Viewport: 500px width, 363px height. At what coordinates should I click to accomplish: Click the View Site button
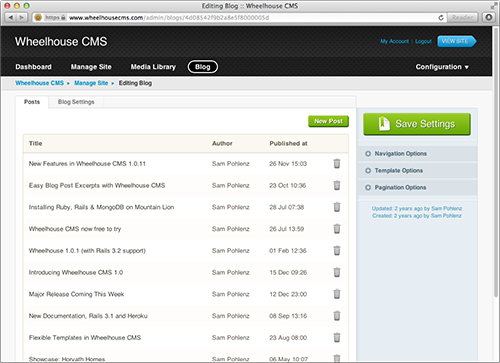(457, 41)
